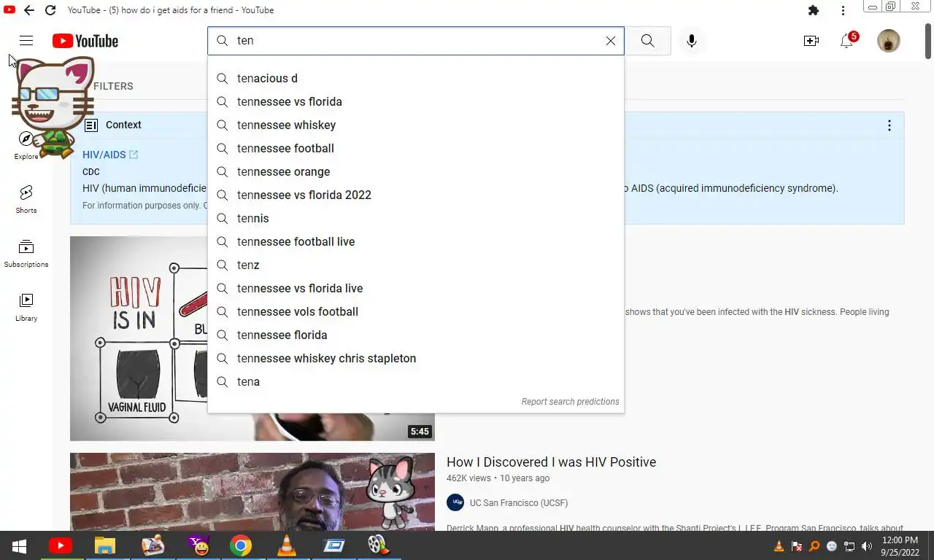
Task: Open the account avatar menu
Action: 889,41
